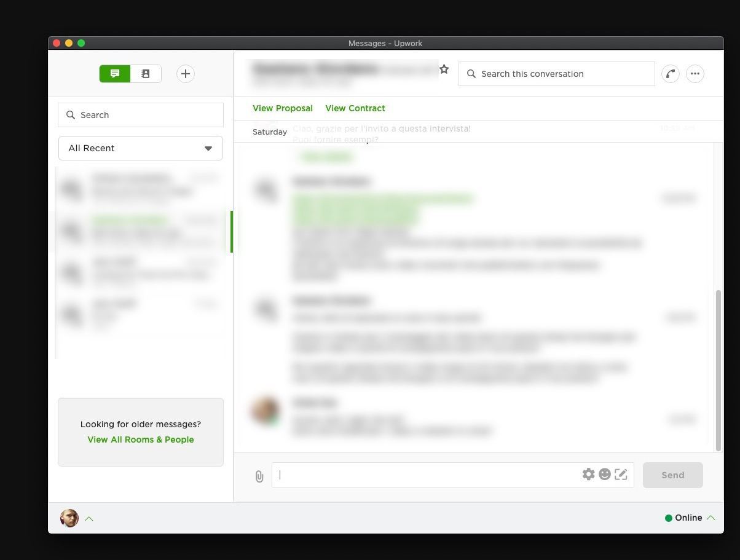Attach a file with the paperclip icon

[259, 476]
